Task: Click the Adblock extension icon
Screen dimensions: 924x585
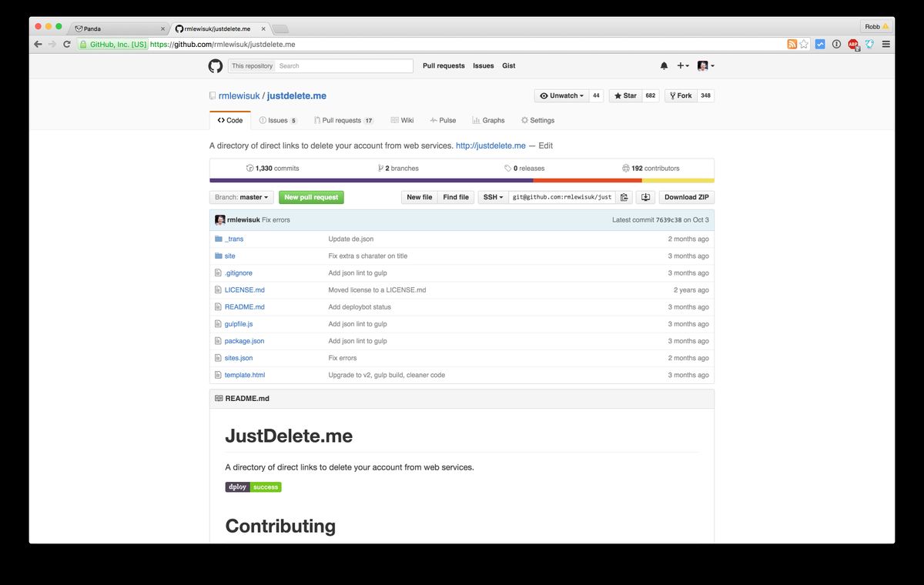Action: point(853,45)
